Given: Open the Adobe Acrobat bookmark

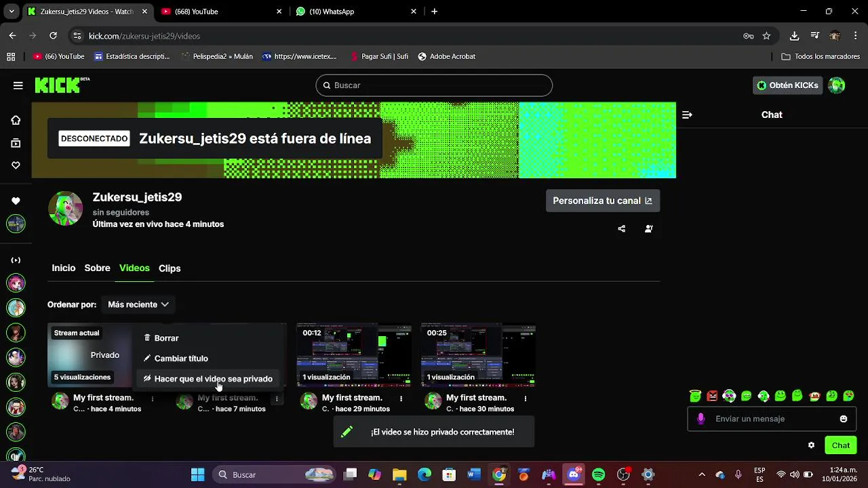Looking at the screenshot, I should (446, 56).
